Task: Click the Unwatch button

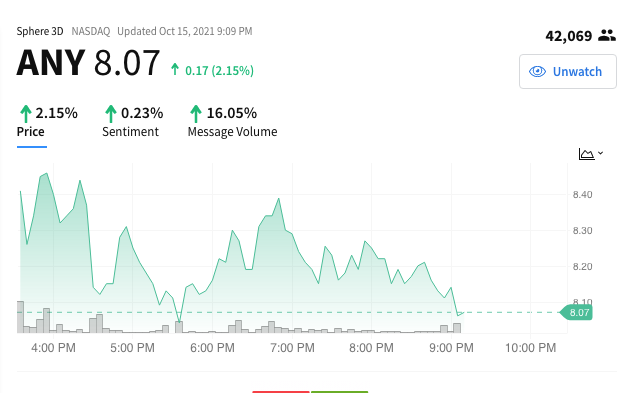Action: (568, 72)
